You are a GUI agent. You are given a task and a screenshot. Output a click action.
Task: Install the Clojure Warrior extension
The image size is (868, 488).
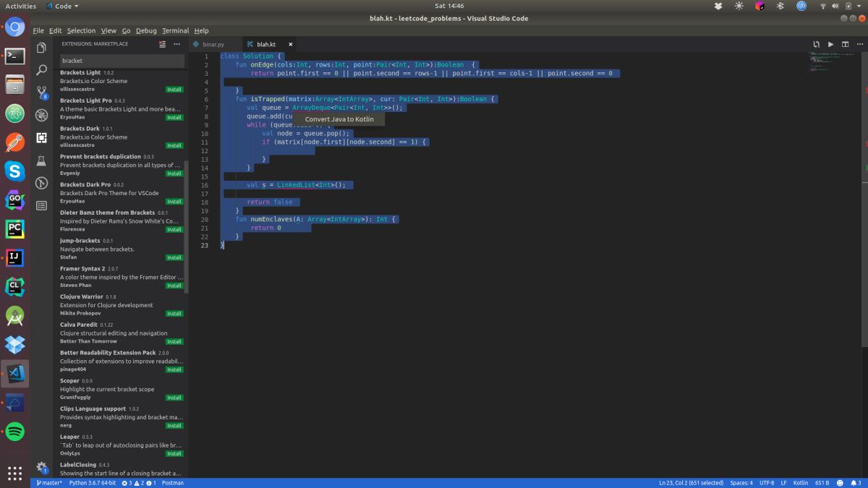(x=174, y=314)
